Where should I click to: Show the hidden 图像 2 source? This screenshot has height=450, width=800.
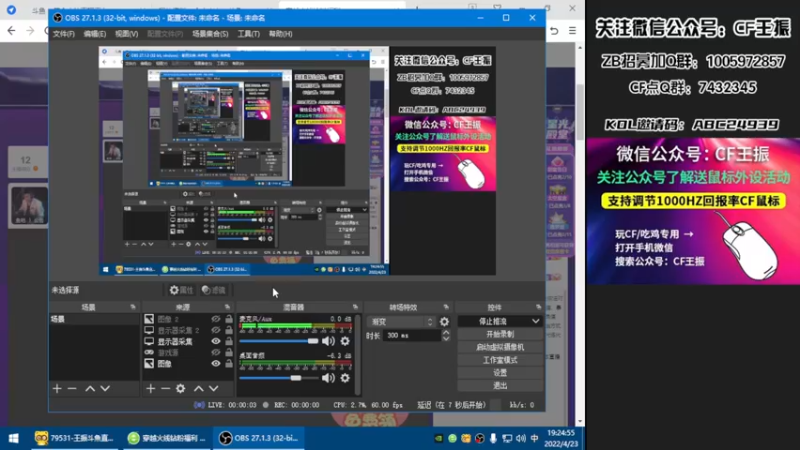216,319
